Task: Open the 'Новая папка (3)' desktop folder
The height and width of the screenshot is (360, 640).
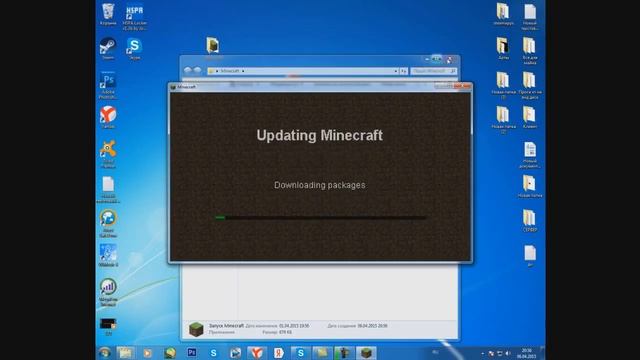Action: point(503,85)
